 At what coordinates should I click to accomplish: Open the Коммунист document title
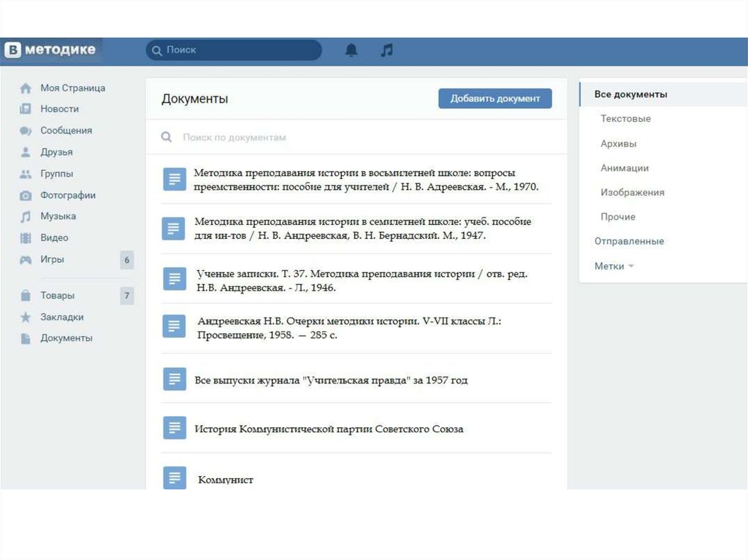[x=226, y=480]
